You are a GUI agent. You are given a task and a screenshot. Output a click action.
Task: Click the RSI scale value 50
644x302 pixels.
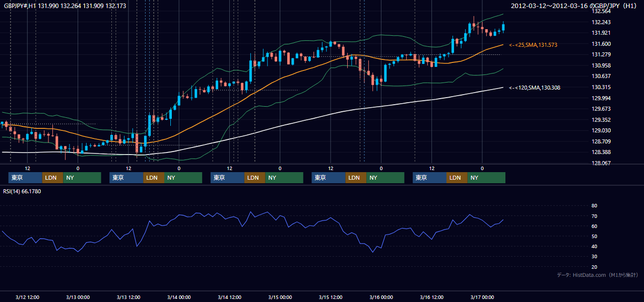click(594, 236)
